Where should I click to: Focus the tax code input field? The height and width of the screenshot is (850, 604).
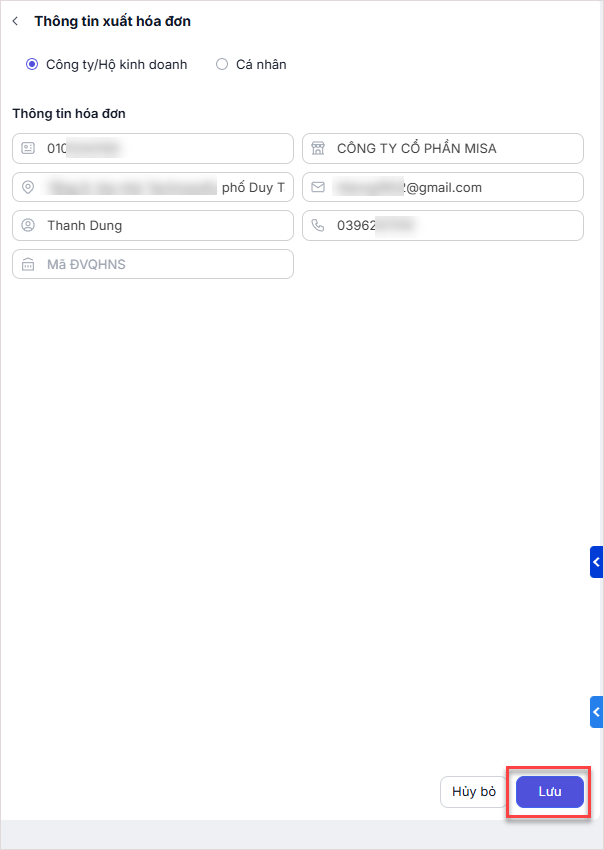tap(165, 148)
